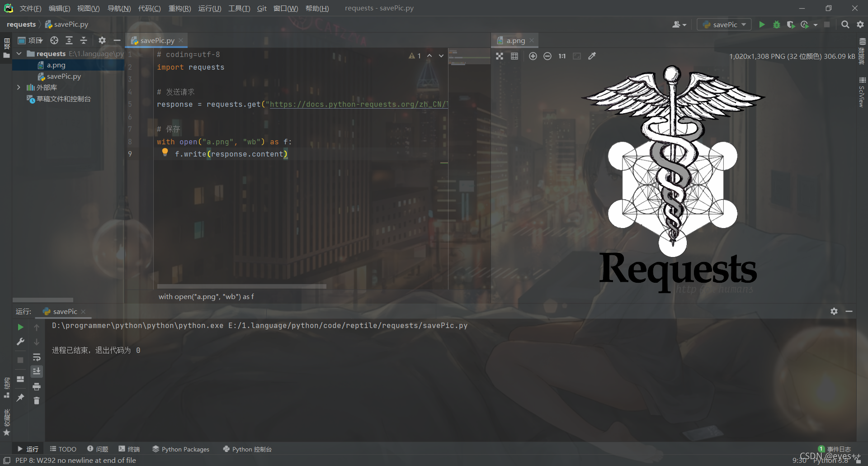Image resolution: width=868 pixels, height=466 pixels.
Task: Open Search Everywhere magnifier icon
Action: click(x=845, y=24)
